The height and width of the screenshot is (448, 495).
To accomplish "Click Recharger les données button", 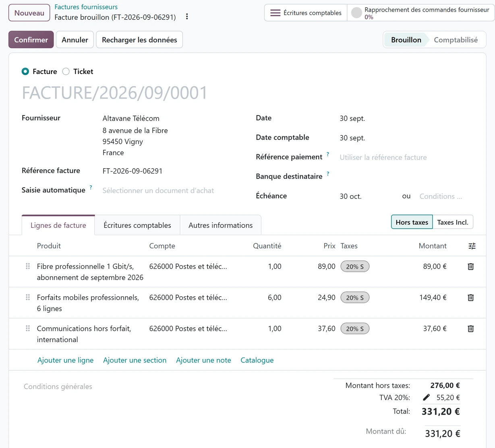I will point(139,40).
